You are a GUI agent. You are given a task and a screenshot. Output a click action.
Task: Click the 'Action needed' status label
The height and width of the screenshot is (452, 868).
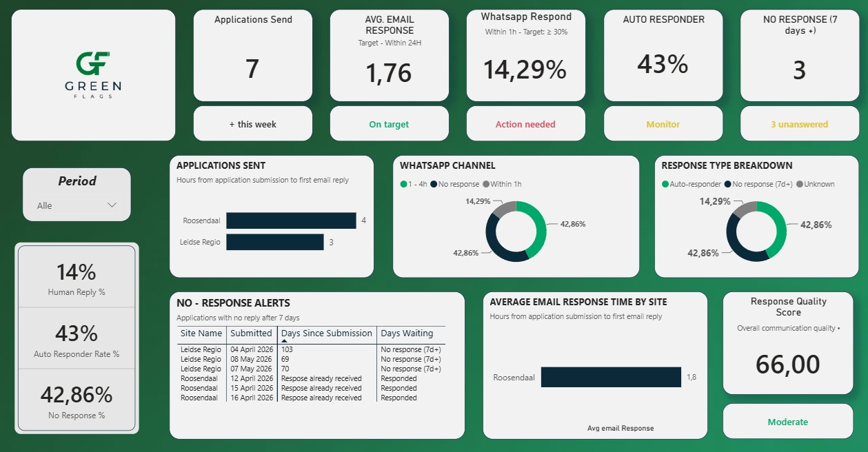click(x=525, y=125)
